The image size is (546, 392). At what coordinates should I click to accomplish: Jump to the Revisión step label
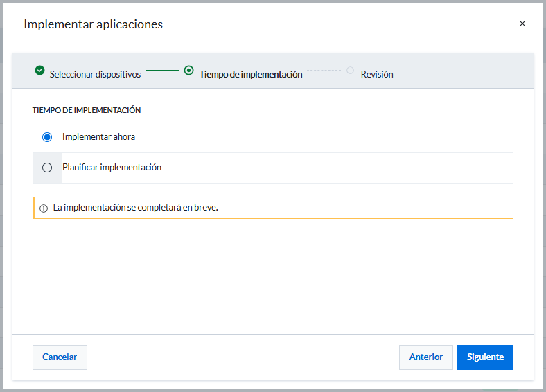pyautogui.click(x=377, y=74)
